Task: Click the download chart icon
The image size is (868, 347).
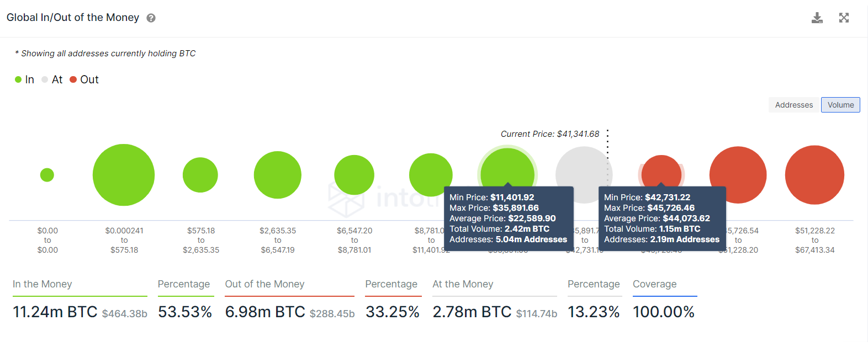Action: coord(817,17)
